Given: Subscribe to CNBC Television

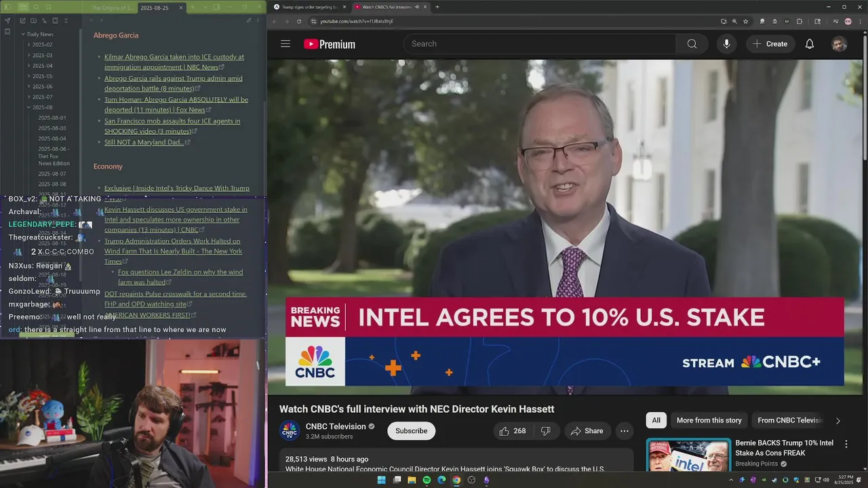Looking at the screenshot, I should [411, 431].
